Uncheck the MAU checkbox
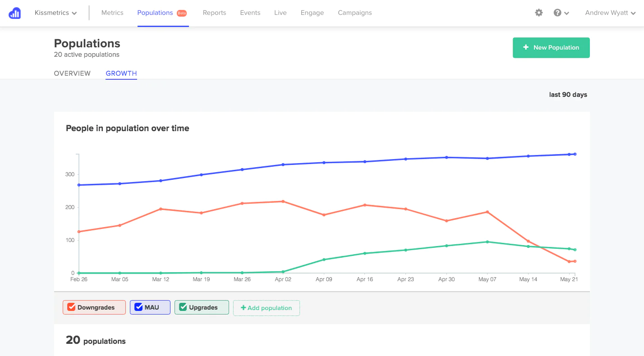 [138, 307]
